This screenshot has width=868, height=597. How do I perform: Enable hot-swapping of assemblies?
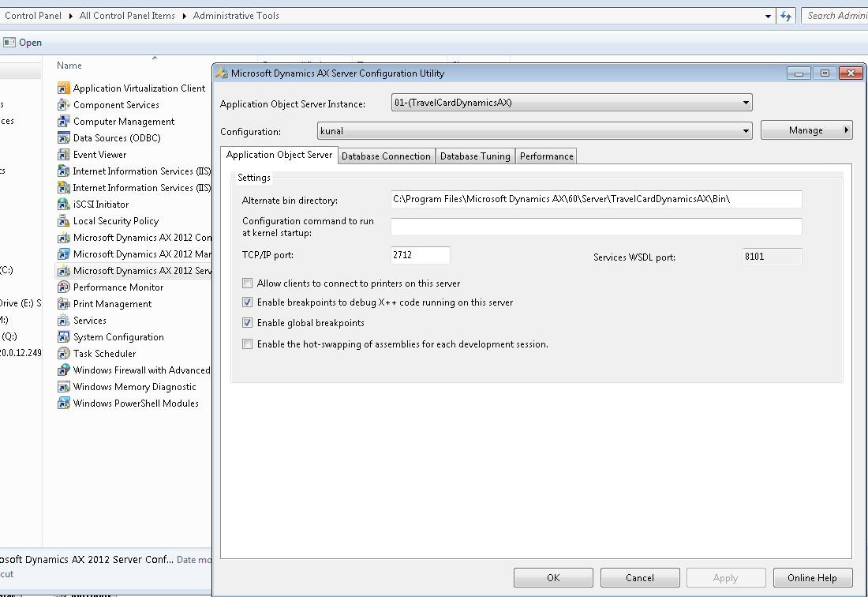pos(247,344)
